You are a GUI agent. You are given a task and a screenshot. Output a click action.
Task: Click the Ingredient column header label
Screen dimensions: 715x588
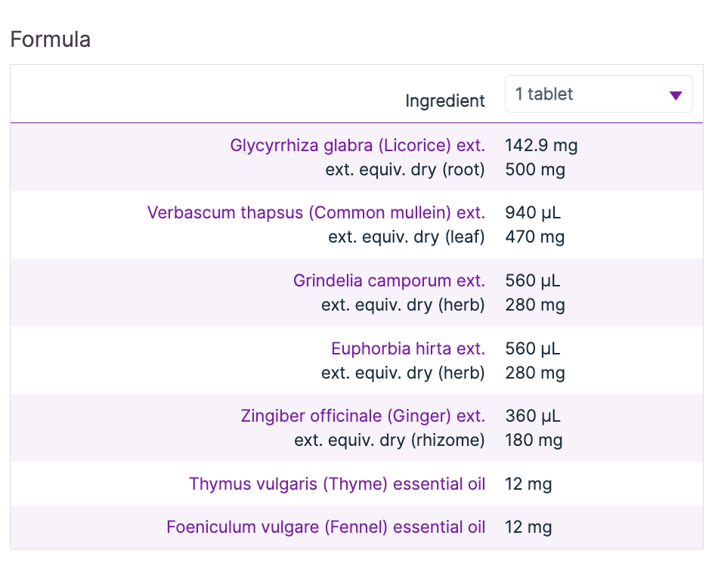point(445,101)
